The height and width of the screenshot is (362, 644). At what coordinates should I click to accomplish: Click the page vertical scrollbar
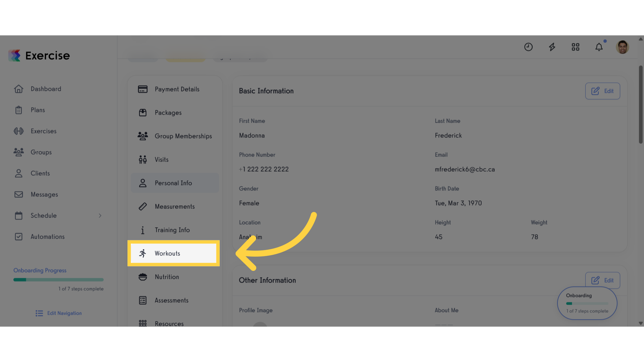coord(641,105)
